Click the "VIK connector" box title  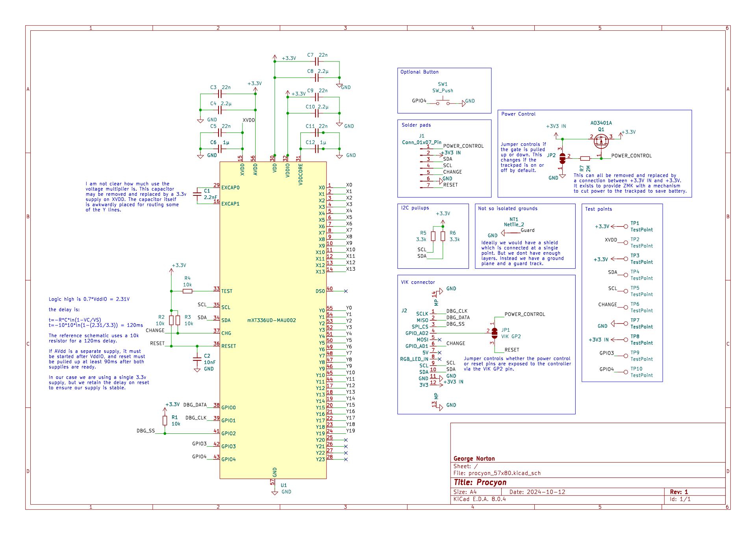[x=418, y=282]
